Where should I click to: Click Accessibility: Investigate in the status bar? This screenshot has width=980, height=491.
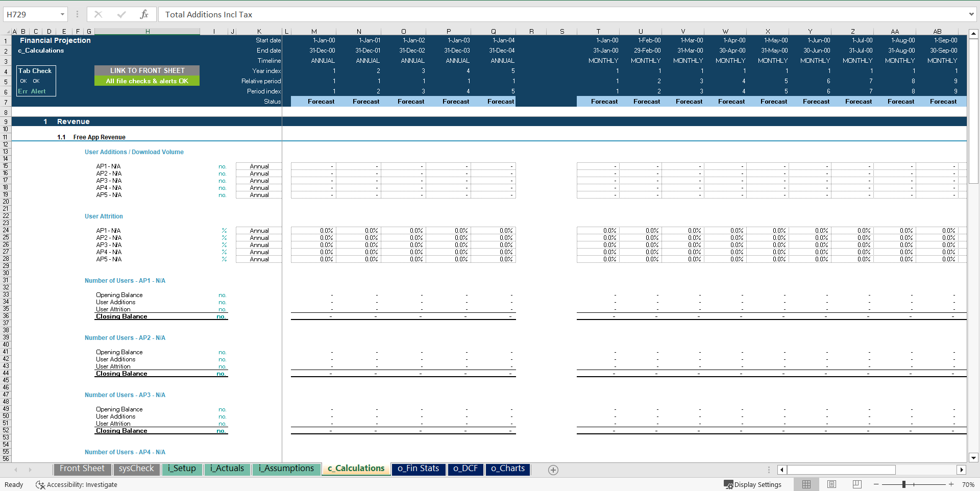click(x=82, y=484)
